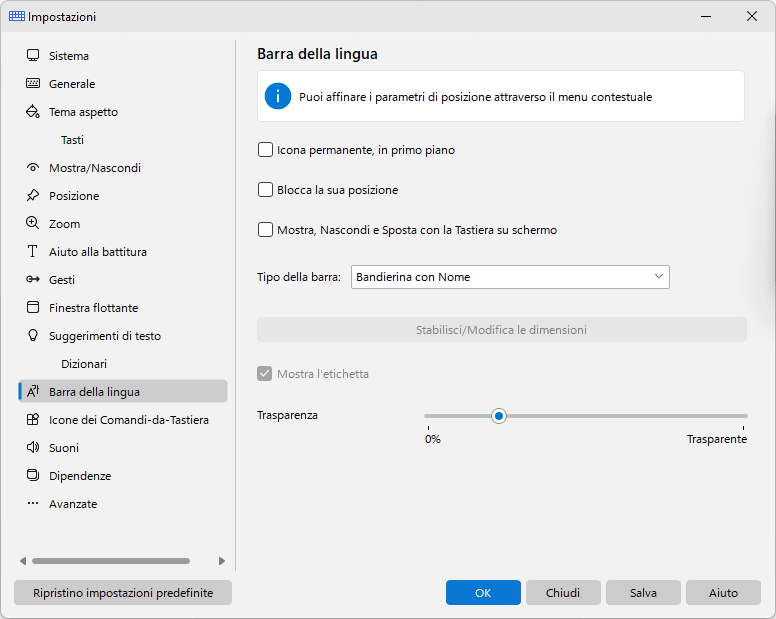Click the Suggerimenti di testo lightbulb icon
Image resolution: width=776 pixels, height=619 pixels.
[33, 335]
